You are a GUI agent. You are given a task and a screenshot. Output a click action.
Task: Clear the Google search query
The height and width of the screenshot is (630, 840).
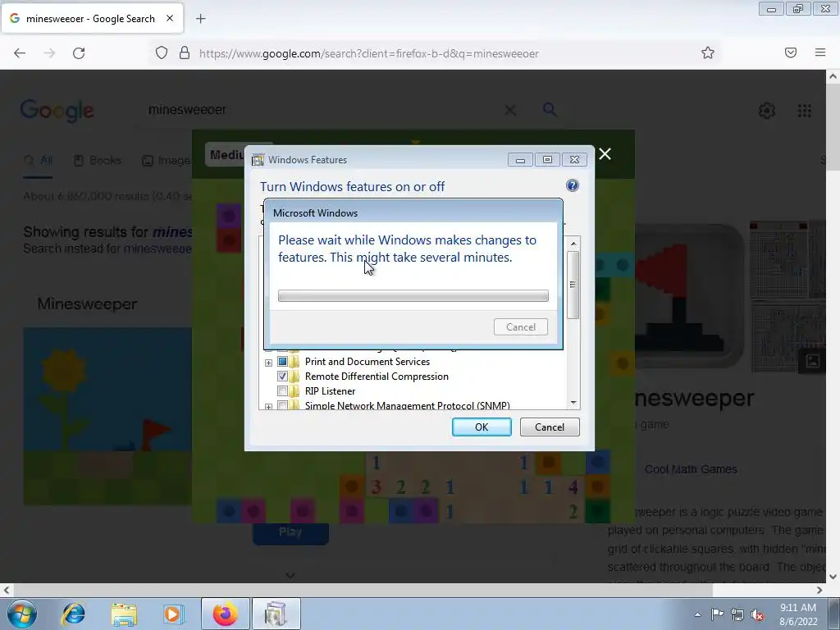510,110
